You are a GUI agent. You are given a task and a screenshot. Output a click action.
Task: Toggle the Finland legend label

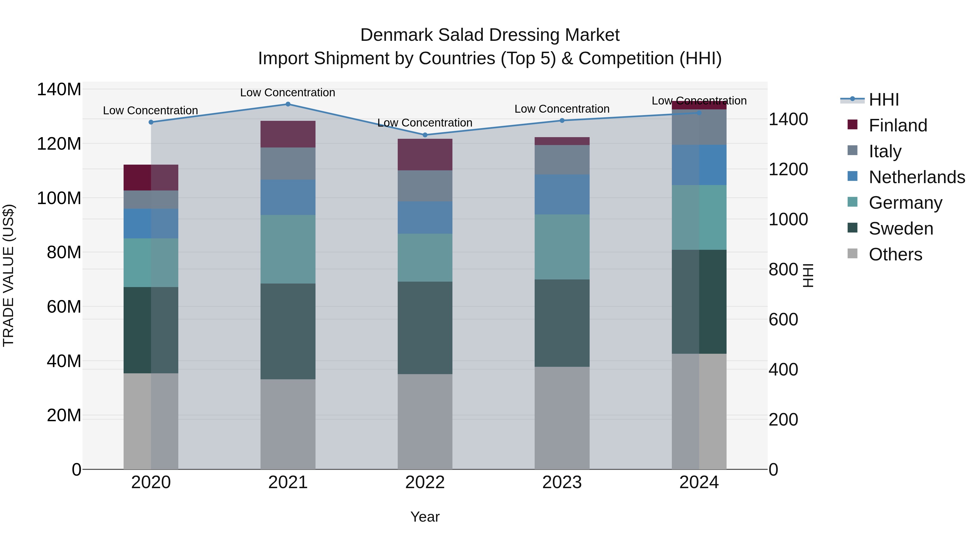(x=898, y=125)
